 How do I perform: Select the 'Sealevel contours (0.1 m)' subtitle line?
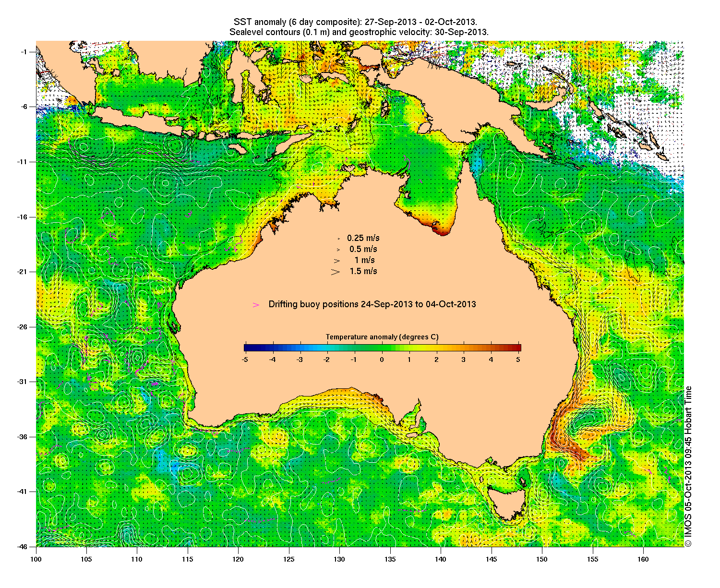pyautogui.click(x=359, y=33)
